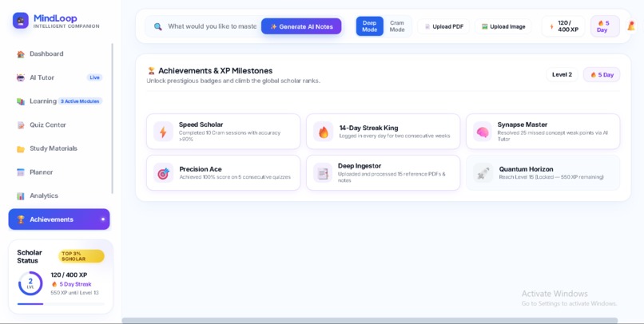Click 'Achievements & XP Milestones' heading
Viewport: 644px width, 324px height.
[x=215, y=71]
